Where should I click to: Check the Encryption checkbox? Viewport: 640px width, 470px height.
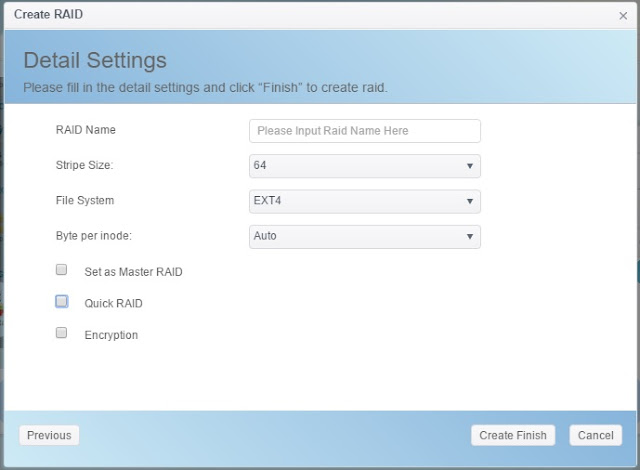(61, 333)
